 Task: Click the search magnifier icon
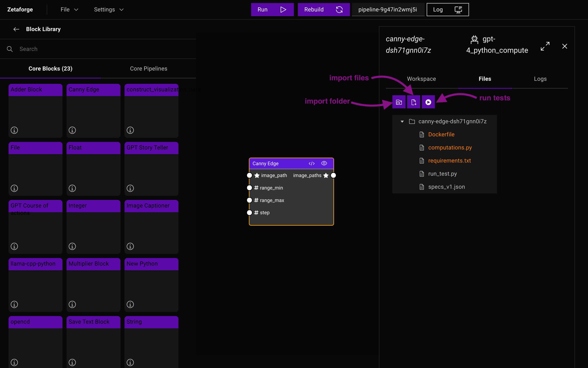coord(10,49)
